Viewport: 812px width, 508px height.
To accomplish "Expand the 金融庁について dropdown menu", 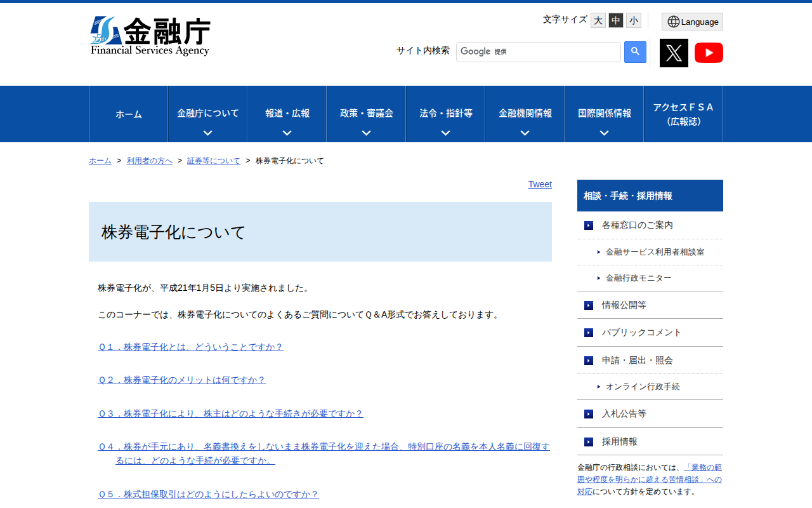I will tap(207, 114).
